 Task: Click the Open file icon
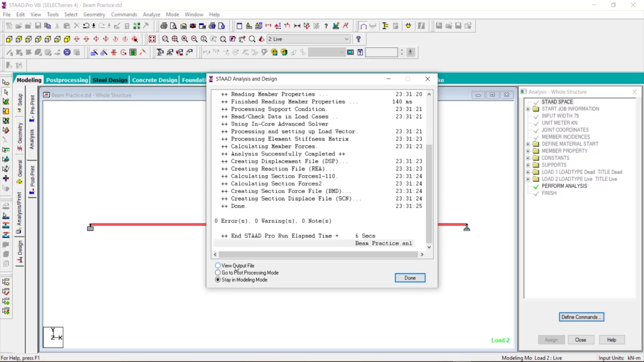[19, 26]
